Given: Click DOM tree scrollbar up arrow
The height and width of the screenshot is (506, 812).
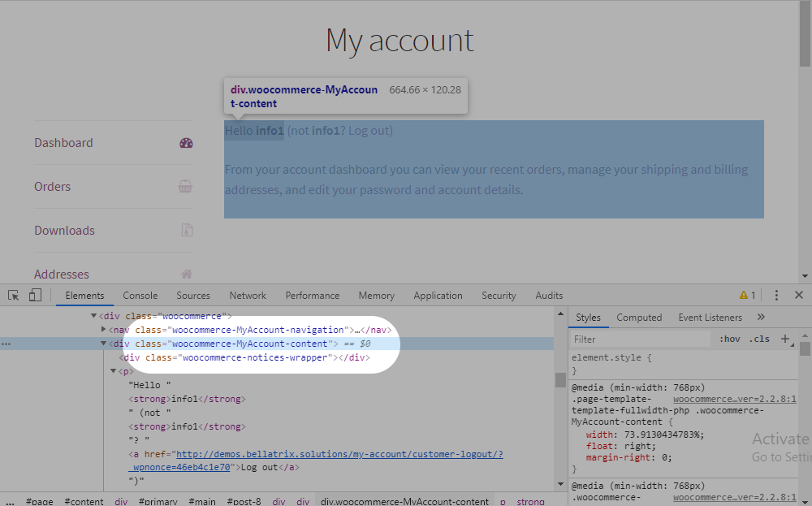Looking at the screenshot, I should (559, 314).
